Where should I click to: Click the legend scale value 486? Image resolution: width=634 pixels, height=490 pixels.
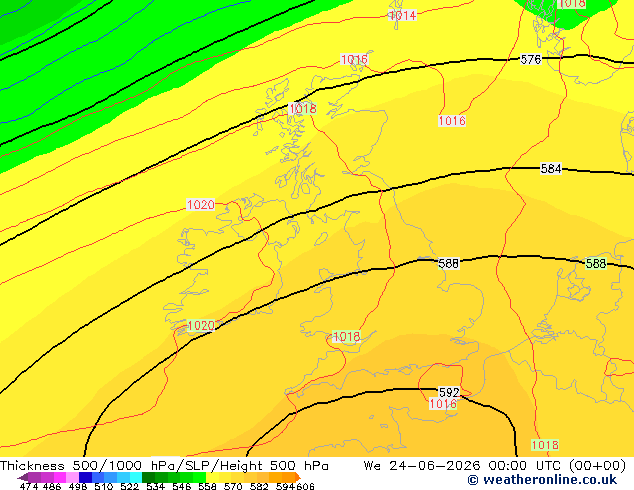[52, 486]
